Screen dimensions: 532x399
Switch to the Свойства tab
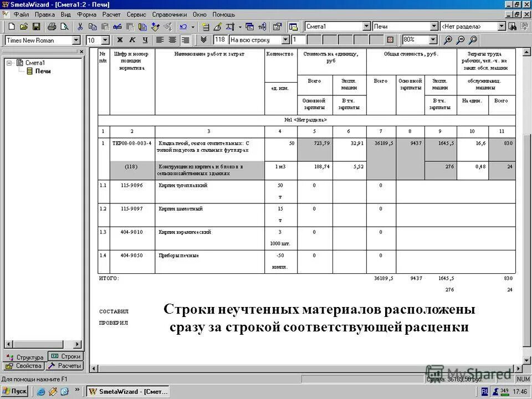[24, 366]
